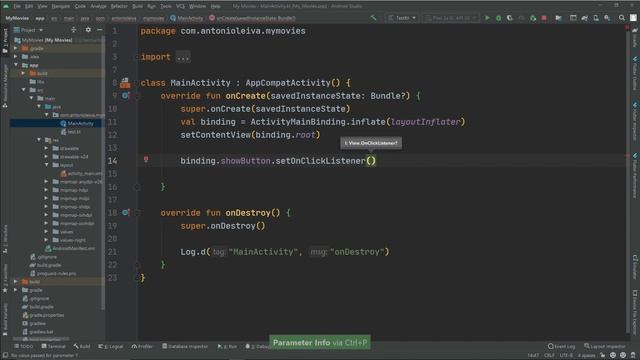Open the Layout Inspector
The width and height of the screenshot is (640, 360).
(x=604, y=346)
